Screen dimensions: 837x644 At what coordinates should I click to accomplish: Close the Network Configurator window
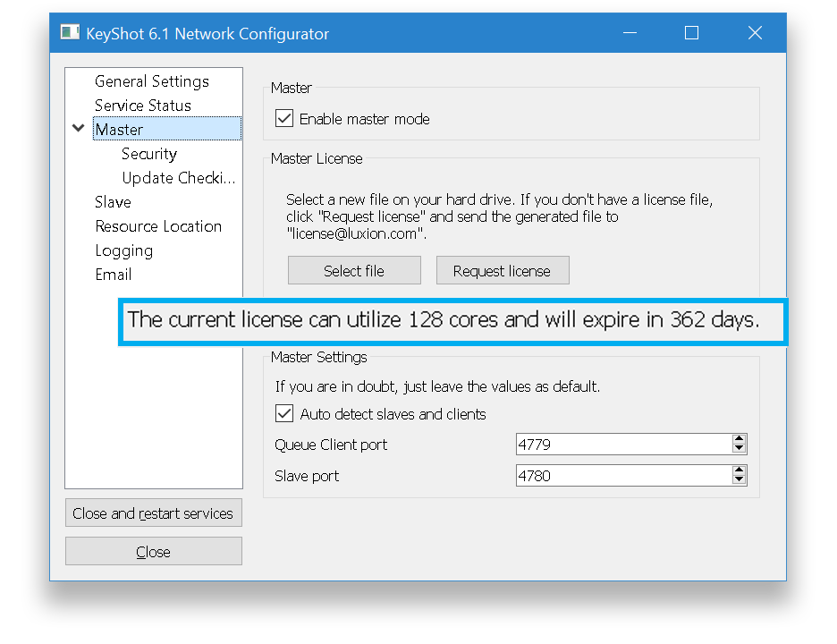[x=755, y=32]
